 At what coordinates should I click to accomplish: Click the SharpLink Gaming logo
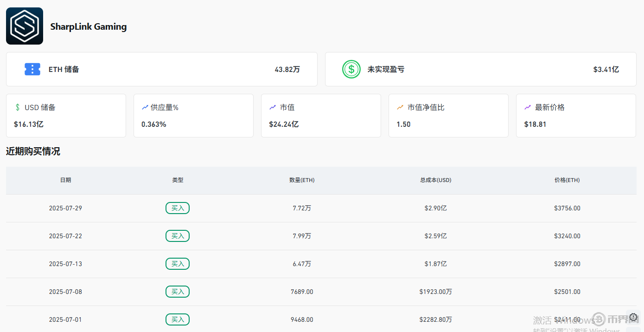(x=25, y=26)
